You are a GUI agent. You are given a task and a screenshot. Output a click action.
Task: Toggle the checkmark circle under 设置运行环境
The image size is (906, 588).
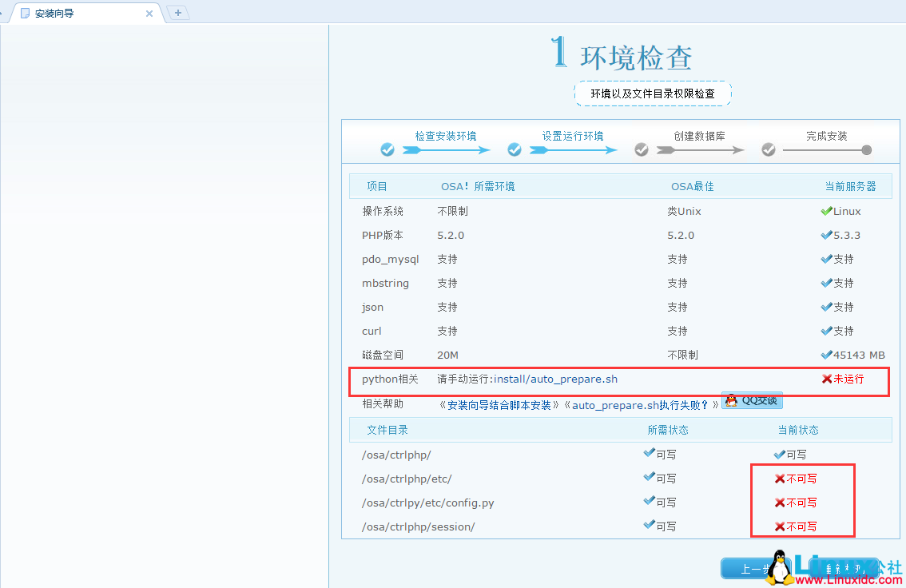[515, 149]
